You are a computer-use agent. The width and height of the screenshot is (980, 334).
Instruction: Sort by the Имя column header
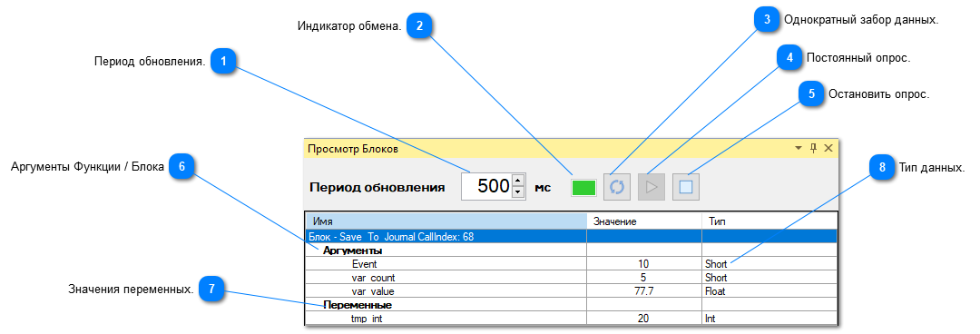(x=446, y=221)
